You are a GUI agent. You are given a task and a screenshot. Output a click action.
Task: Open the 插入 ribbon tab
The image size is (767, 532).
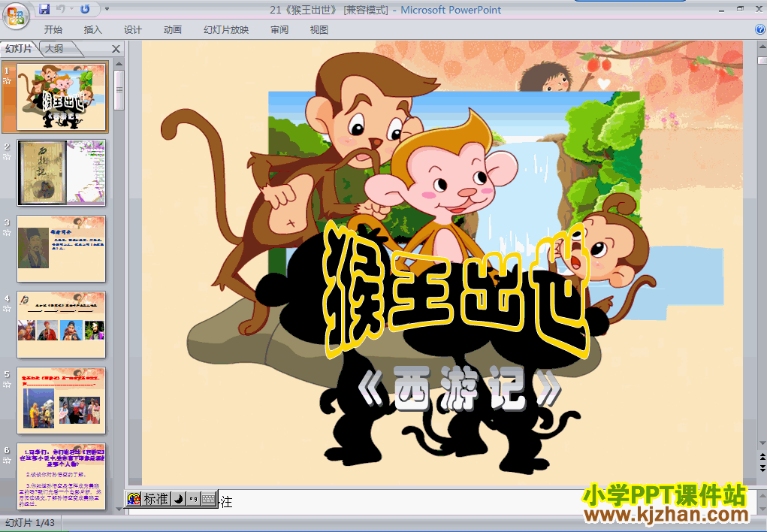point(93,30)
